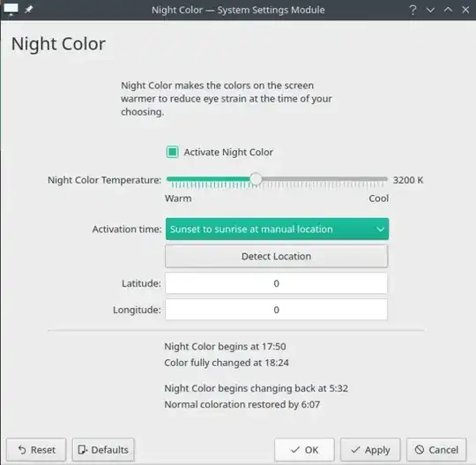Click the Apply button
The image size is (476, 465).
click(x=370, y=449)
